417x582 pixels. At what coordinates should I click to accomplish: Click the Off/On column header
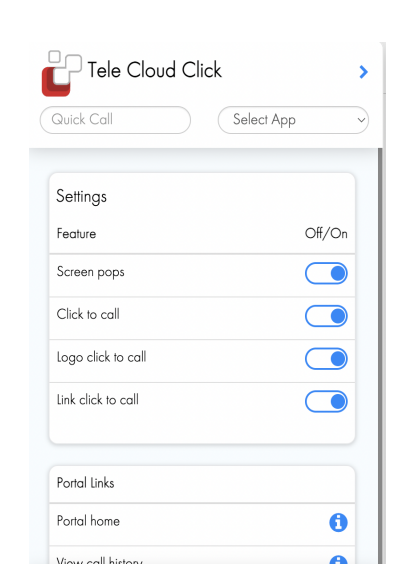pyautogui.click(x=326, y=233)
